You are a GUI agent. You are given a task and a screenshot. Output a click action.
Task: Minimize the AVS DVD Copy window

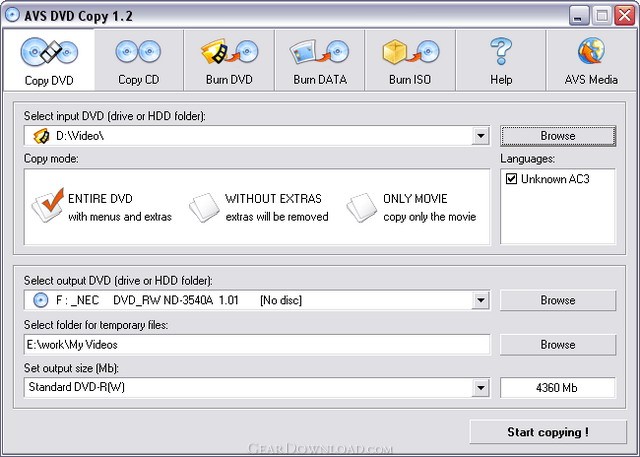pos(578,16)
